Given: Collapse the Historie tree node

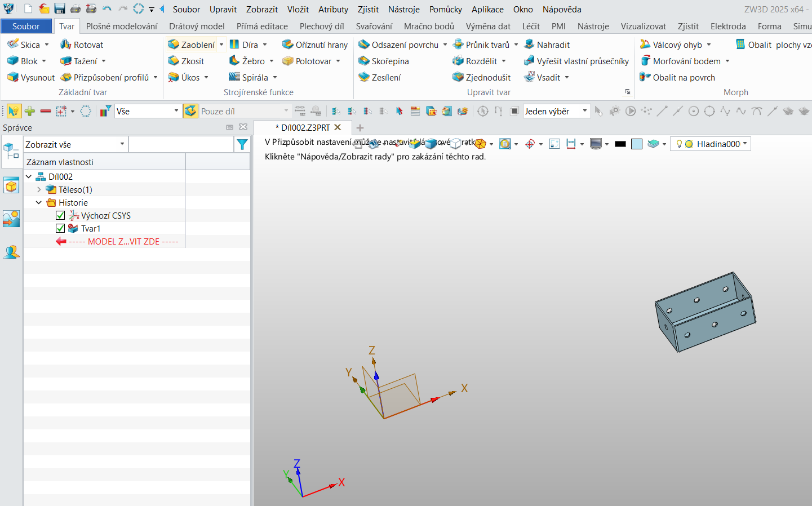Looking at the screenshot, I should pyautogui.click(x=39, y=202).
